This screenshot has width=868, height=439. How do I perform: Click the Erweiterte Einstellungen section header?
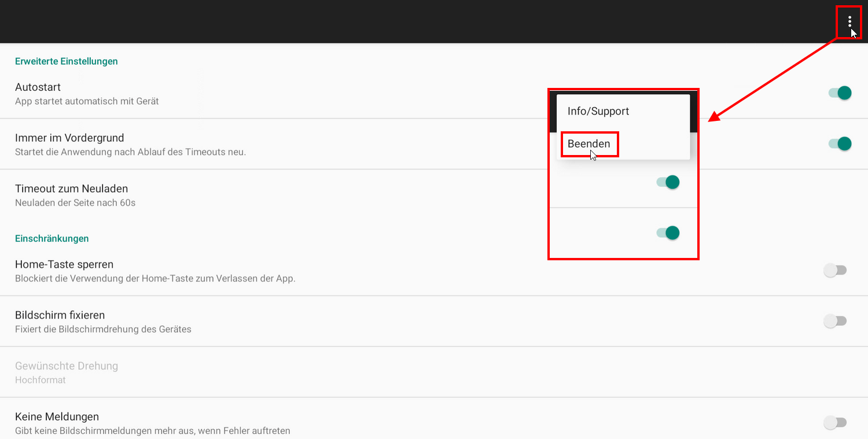(67, 61)
